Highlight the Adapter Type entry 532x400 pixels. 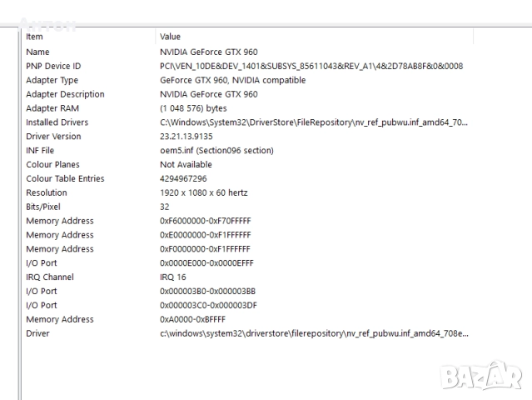pos(52,80)
